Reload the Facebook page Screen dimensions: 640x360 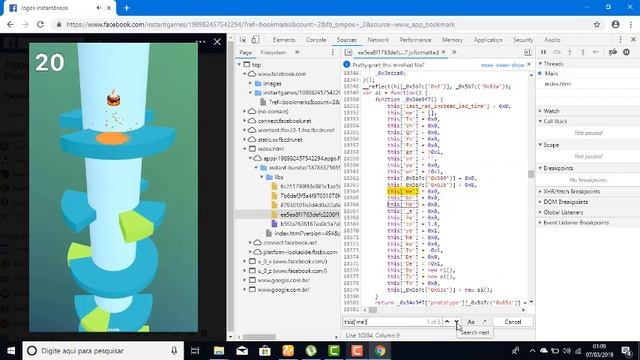pyautogui.click(x=40, y=24)
